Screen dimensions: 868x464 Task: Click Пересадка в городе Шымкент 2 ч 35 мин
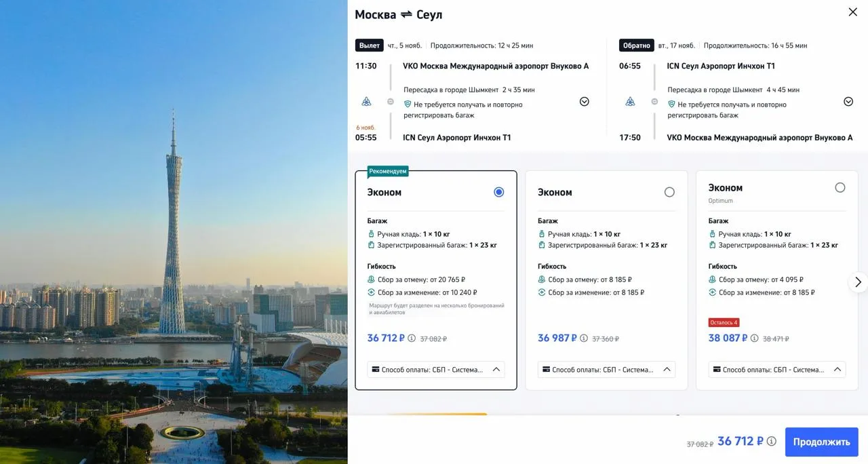(469, 90)
